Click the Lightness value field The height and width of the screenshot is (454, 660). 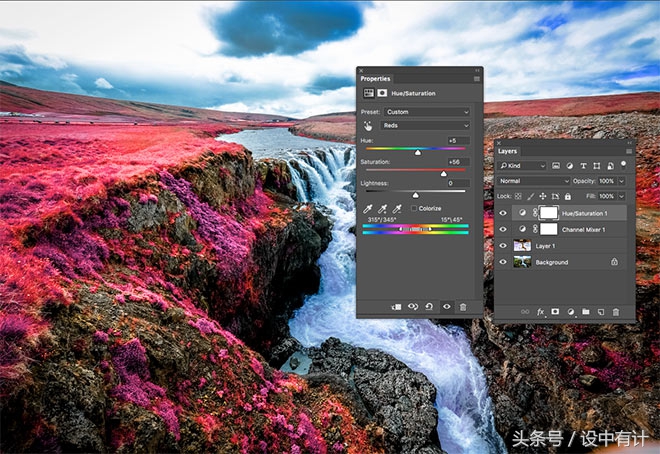coord(458,183)
